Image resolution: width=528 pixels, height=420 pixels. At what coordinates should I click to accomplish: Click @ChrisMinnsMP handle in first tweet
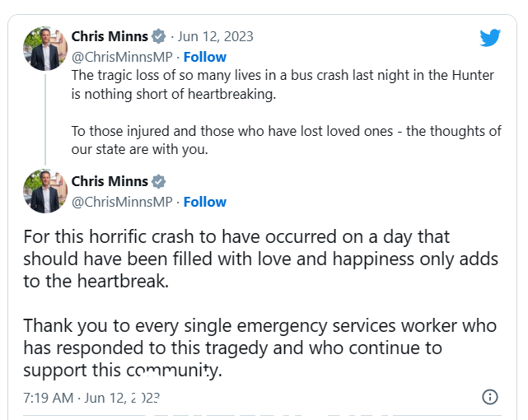click(122, 57)
